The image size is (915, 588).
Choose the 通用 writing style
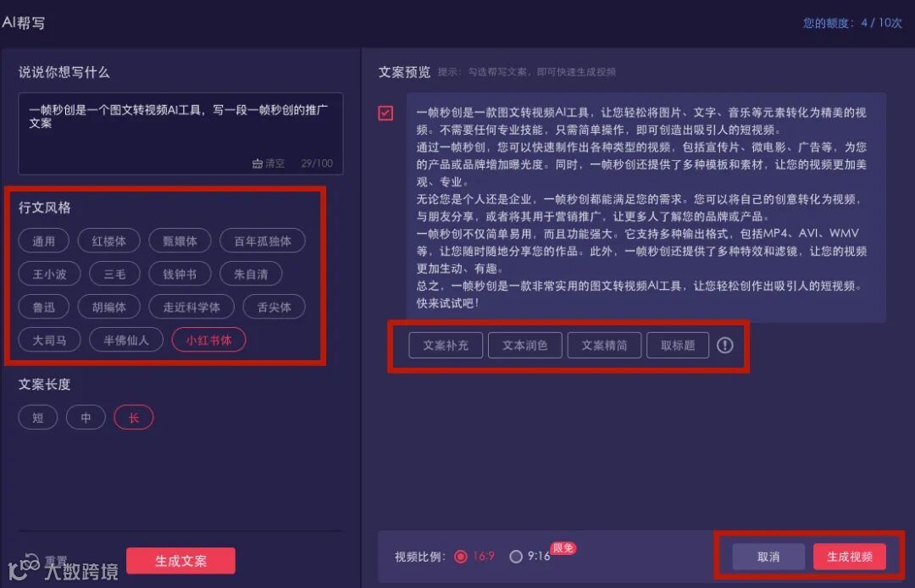[x=44, y=241]
